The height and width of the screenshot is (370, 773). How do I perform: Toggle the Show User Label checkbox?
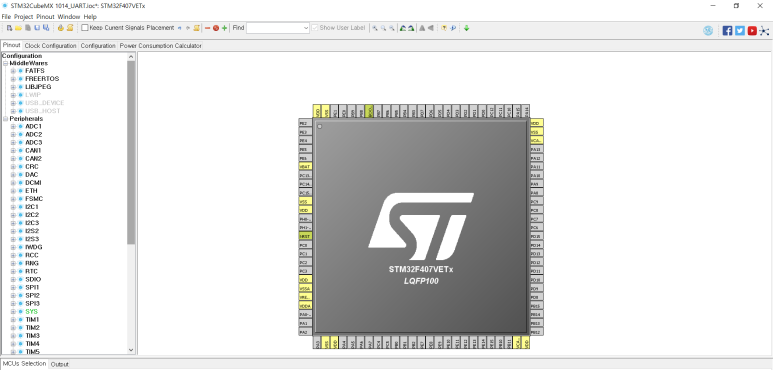315,28
